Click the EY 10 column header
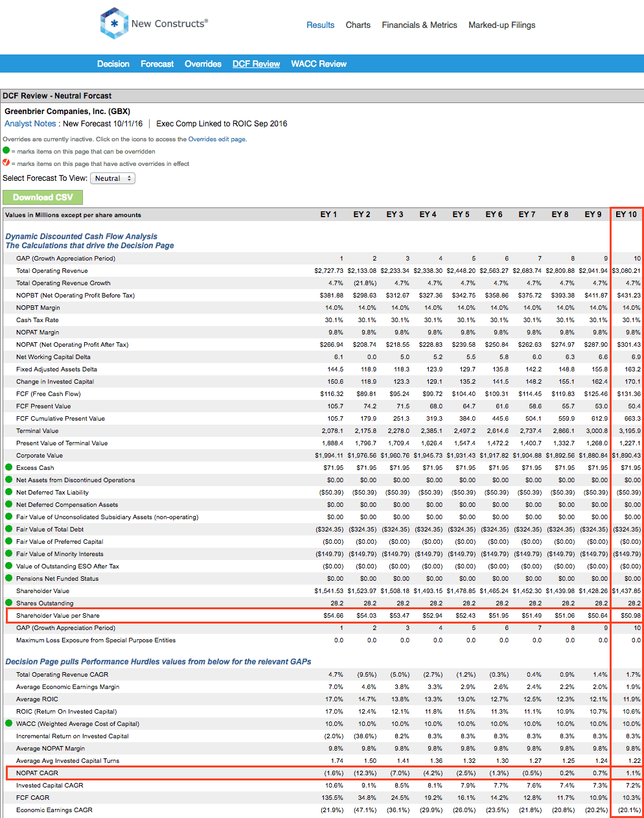 (626, 215)
